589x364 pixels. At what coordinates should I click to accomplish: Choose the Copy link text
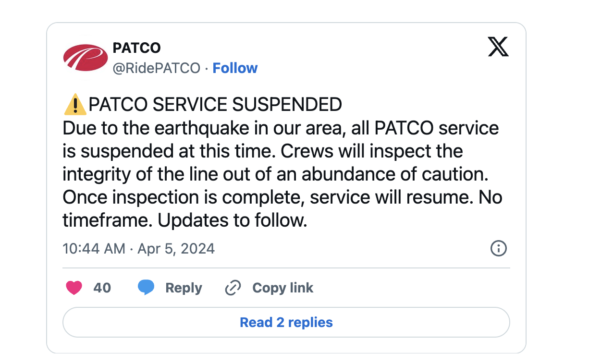(x=282, y=288)
